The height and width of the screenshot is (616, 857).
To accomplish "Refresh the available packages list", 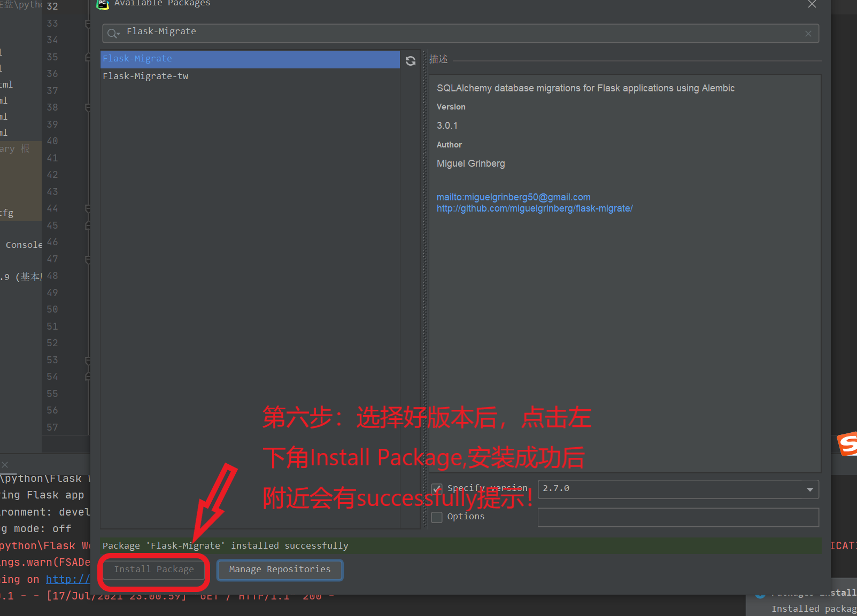I will tap(411, 61).
